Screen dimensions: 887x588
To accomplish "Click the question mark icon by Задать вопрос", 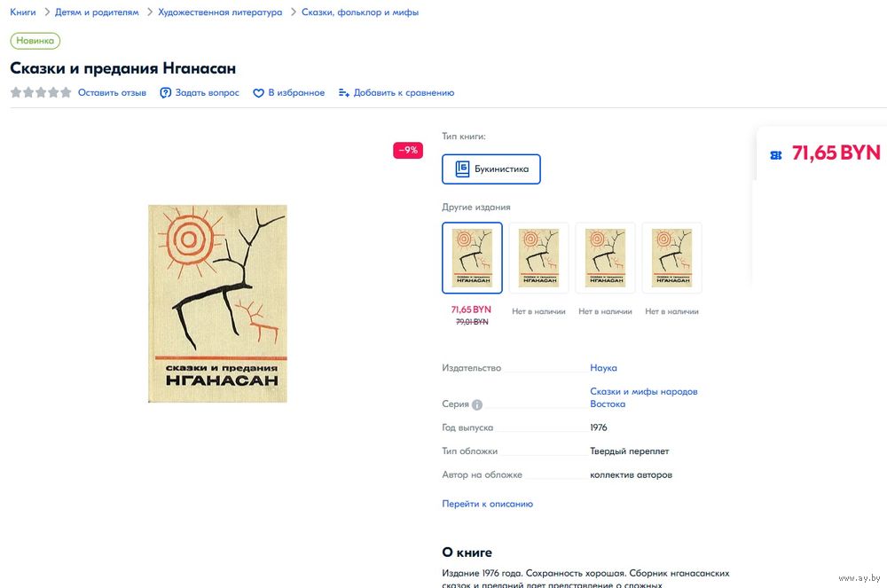I will click(x=165, y=93).
